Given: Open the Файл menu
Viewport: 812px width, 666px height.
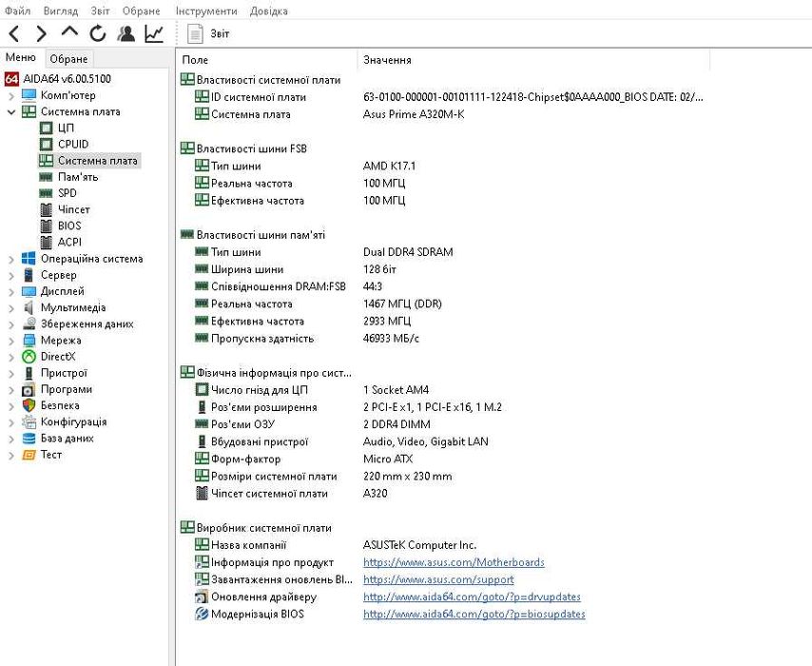Looking at the screenshot, I should [x=17, y=10].
